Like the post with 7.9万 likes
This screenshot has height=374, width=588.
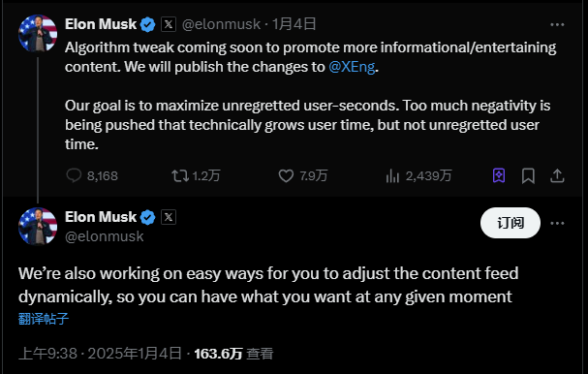[x=303, y=175]
